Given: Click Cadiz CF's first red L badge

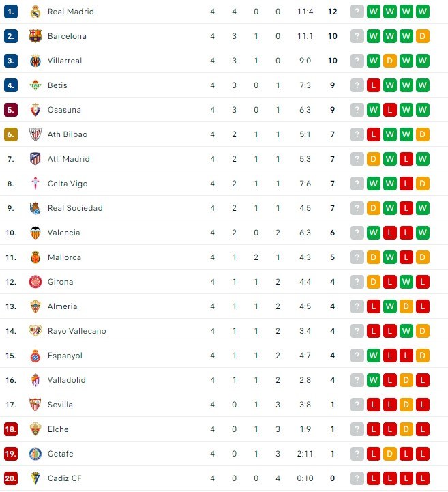Looking at the screenshot, I should tap(374, 478).
